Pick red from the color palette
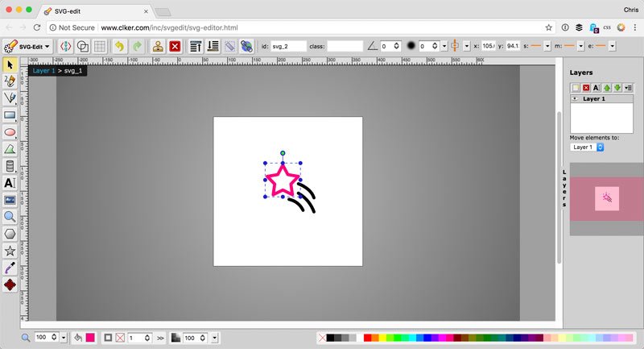The image size is (644, 349). [368, 338]
